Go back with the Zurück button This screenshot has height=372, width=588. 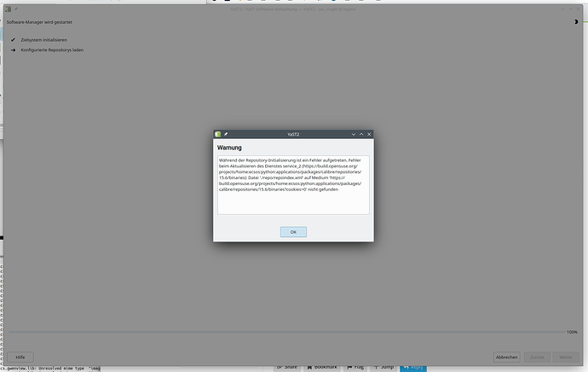point(537,357)
